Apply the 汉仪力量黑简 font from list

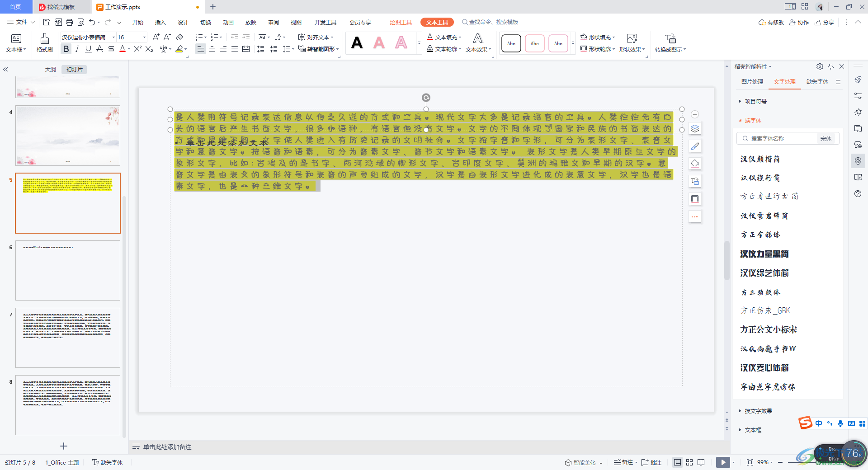coord(764,254)
